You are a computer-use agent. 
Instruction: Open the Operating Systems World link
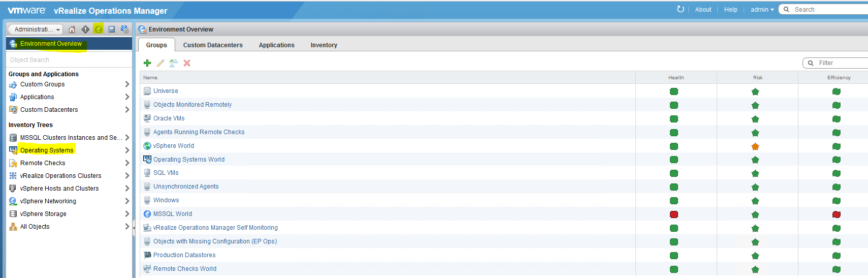(189, 160)
